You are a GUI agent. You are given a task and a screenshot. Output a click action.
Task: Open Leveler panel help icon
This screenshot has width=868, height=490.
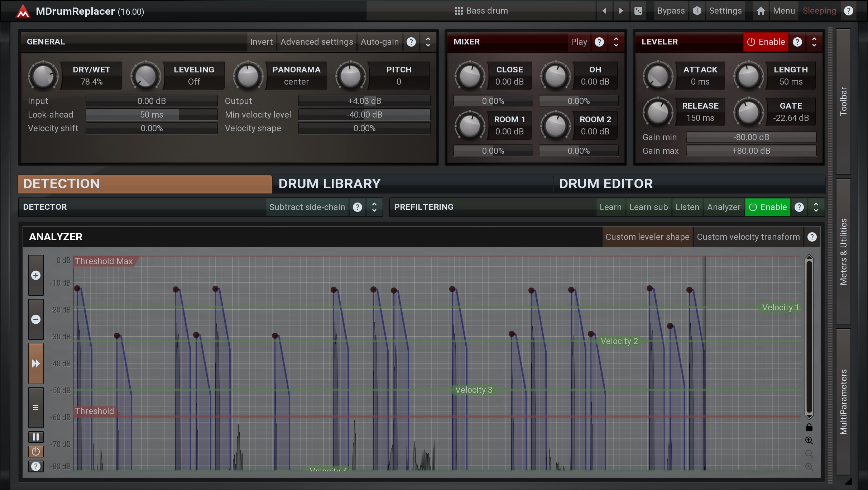click(x=797, y=42)
